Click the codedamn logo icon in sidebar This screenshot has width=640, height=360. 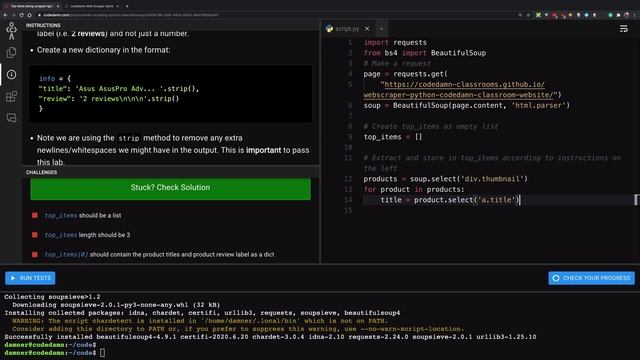coord(11,31)
